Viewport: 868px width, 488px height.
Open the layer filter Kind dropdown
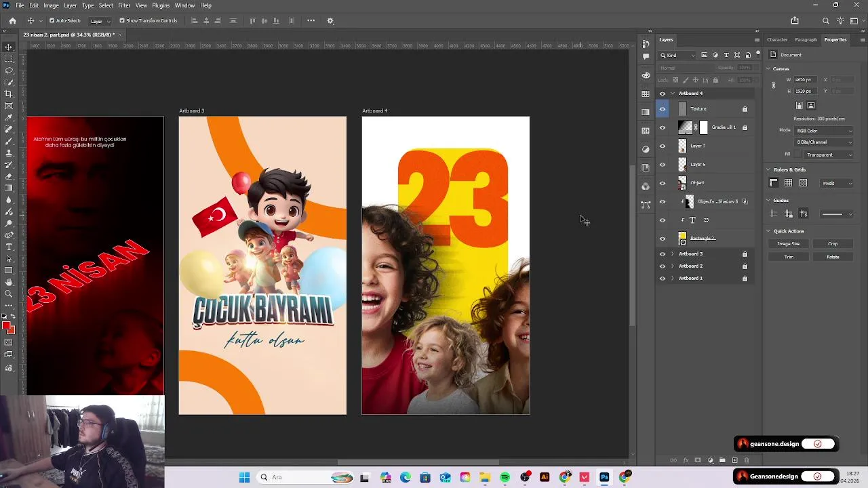pos(678,55)
